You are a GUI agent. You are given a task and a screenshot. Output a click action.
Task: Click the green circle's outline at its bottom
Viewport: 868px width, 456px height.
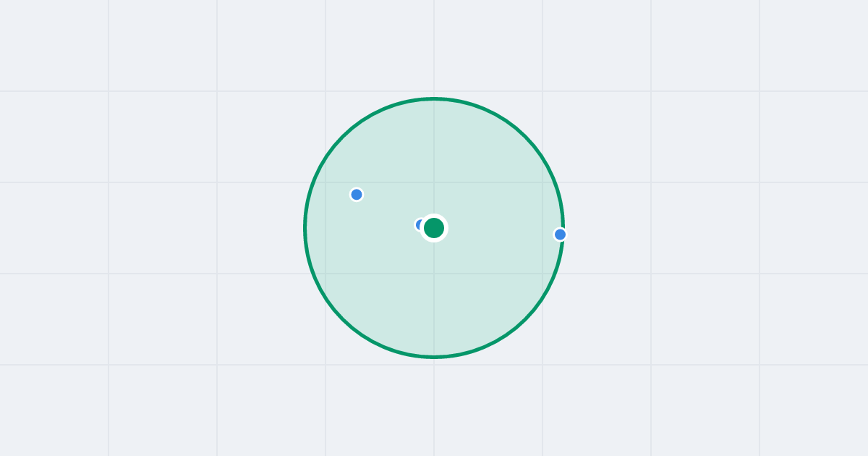(x=434, y=357)
